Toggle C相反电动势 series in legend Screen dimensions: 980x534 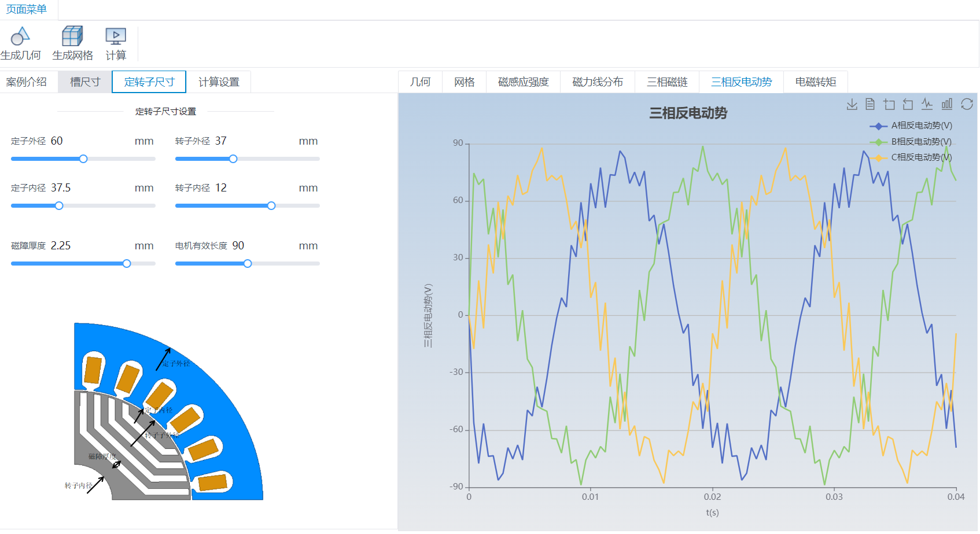(x=911, y=157)
